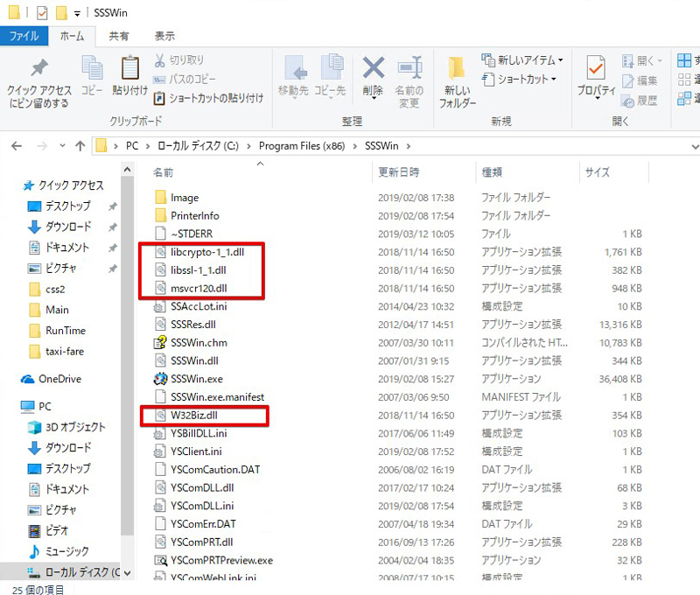Click the コピー icon in clipboard group
This screenshot has width=700, height=595.
tap(92, 70)
